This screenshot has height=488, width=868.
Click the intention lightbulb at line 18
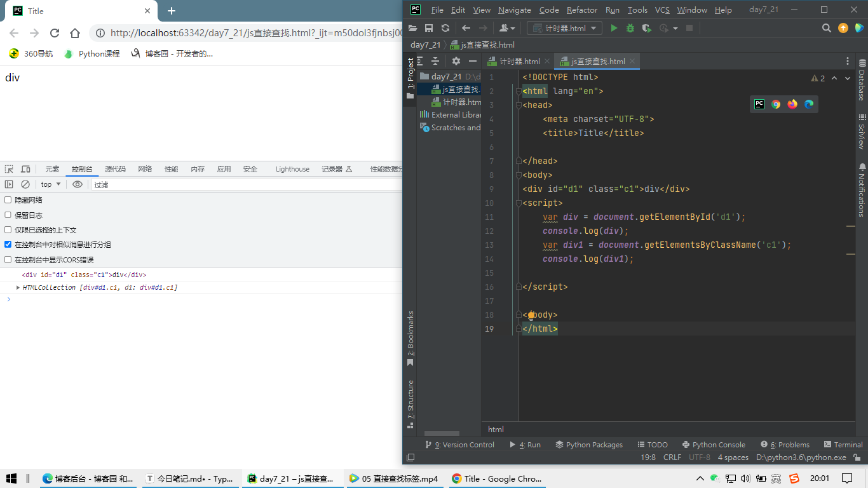pos(531,315)
